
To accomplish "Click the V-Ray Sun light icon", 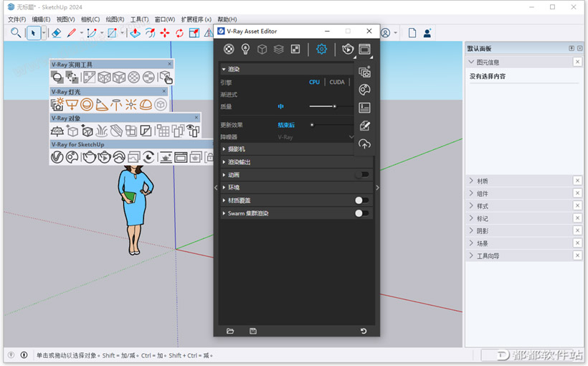I will (57, 104).
